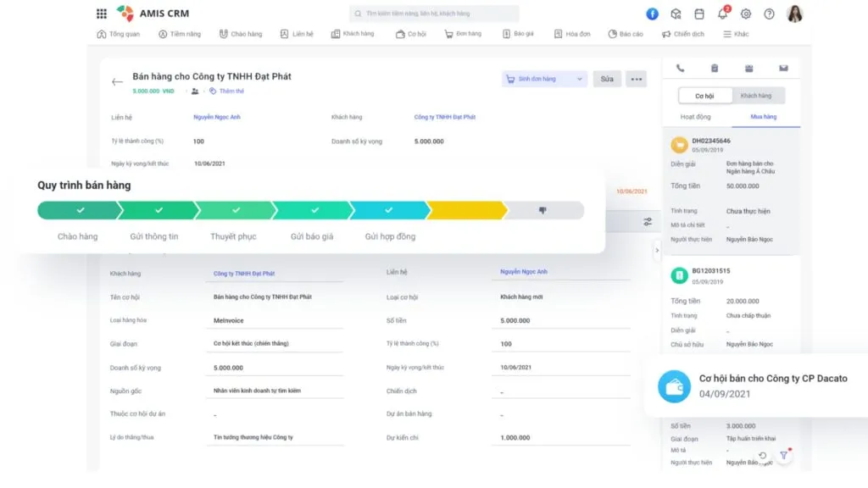Open the calendar icon in the top bar
The height and width of the screenshot is (488, 868).
point(699,14)
